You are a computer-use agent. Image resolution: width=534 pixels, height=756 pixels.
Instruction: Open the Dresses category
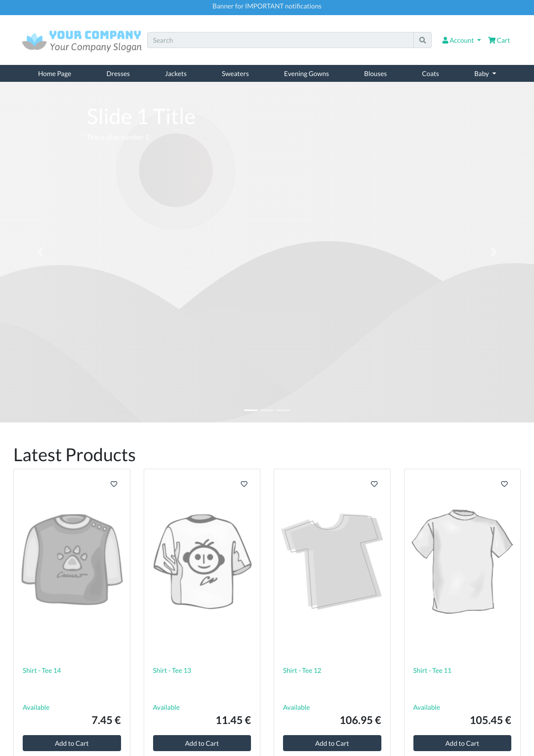click(x=118, y=74)
